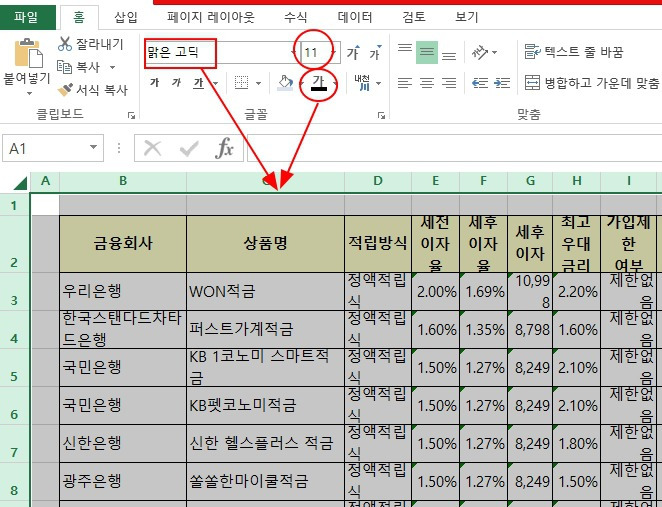Viewport: 662px width, 507px height.
Task: Toggle center text horizontally
Action: [x=427, y=83]
